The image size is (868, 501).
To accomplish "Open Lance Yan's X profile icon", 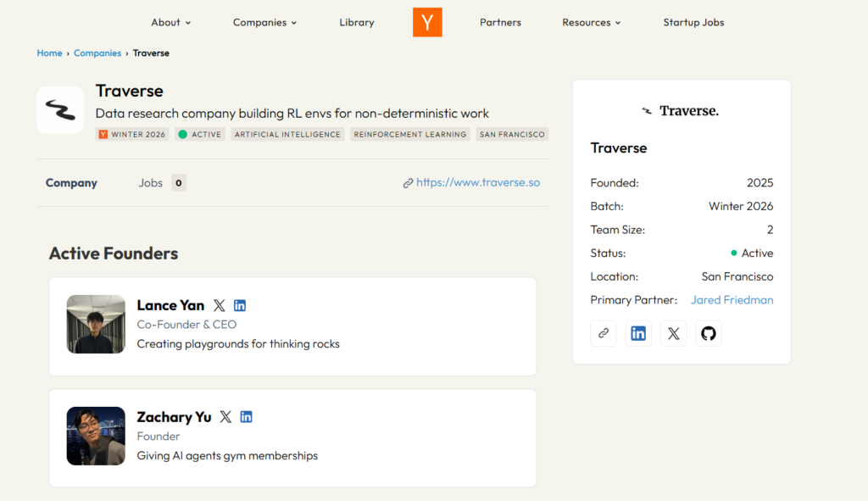I will tap(220, 305).
